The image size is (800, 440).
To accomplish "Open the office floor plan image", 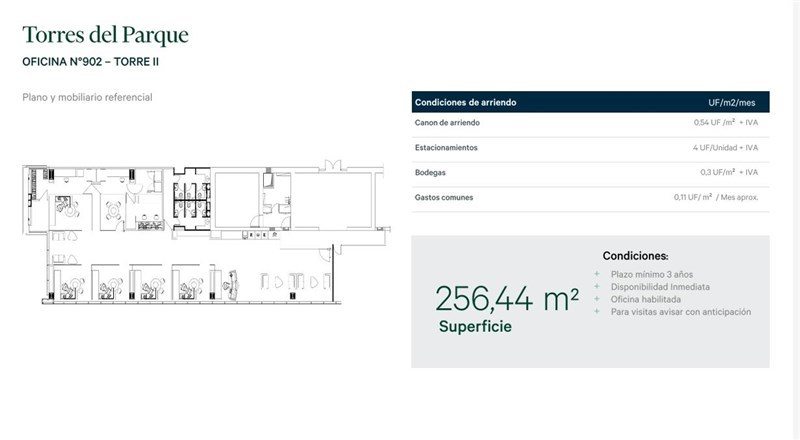I will click(x=207, y=232).
